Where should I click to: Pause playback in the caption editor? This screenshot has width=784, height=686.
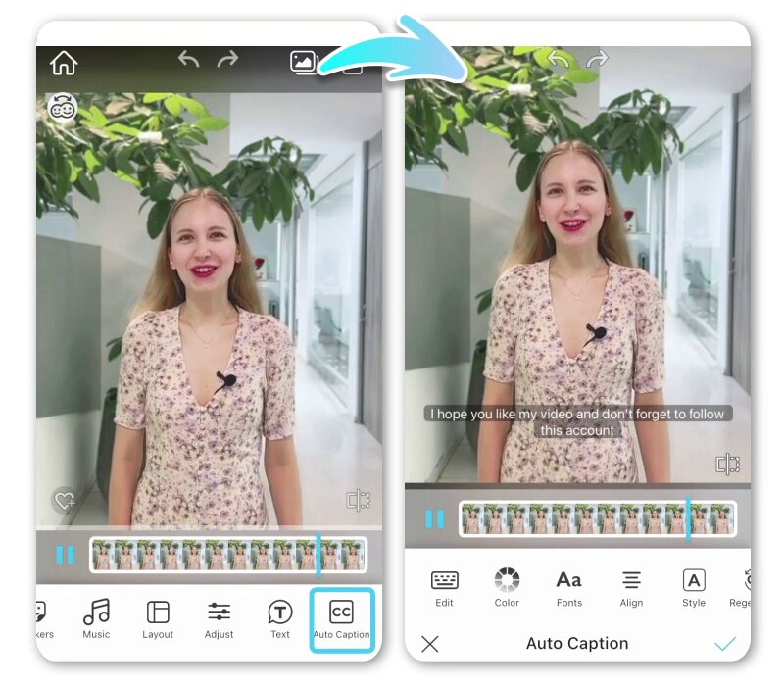[x=434, y=519]
